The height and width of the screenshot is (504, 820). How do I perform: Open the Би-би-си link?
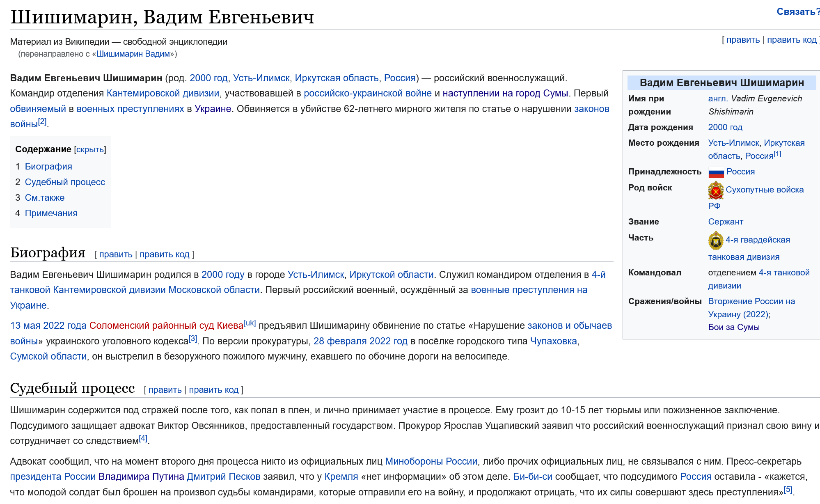(532, 477)
